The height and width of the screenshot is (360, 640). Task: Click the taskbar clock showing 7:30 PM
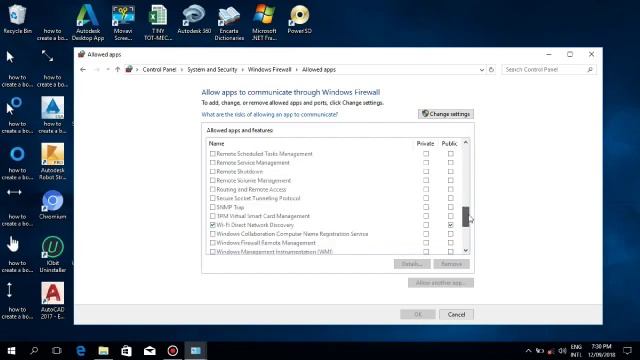click(x=601, y=351)
